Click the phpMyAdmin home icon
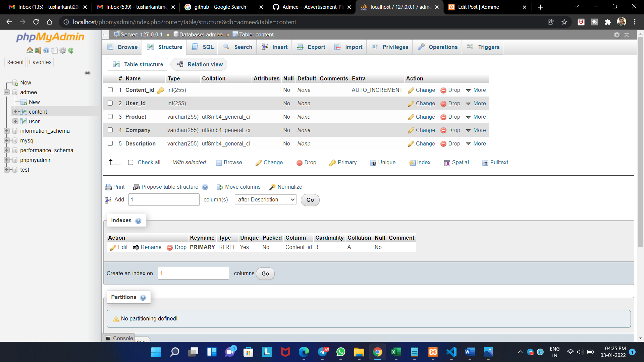644x362 pixels. click(30, 50)
